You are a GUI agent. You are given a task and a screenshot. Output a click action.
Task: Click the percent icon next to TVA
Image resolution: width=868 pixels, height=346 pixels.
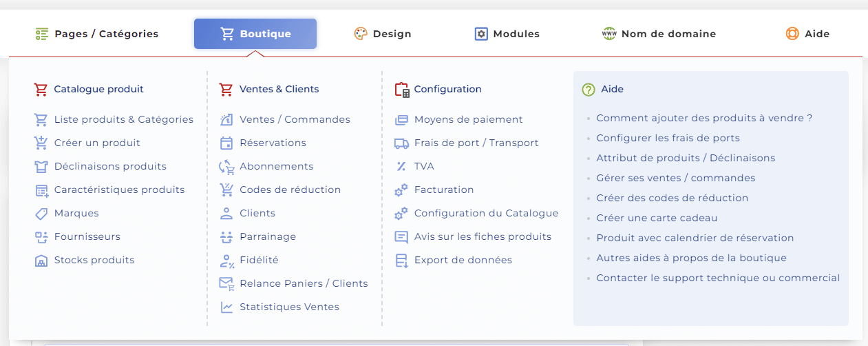401,166
